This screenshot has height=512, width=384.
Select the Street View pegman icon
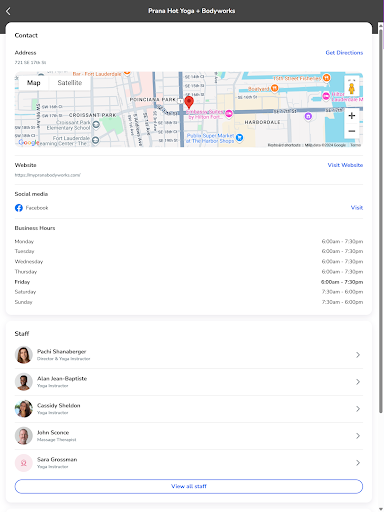351,88
